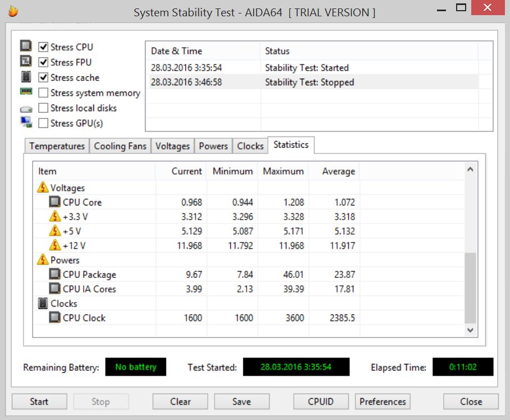Click the Test Started 28.03.2016 3:35:54 field
510x420 pixels.
point(296,367)
